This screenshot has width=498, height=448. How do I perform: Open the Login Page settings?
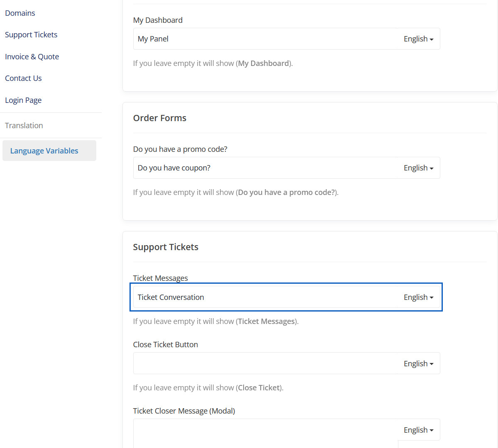pos(23,100)
